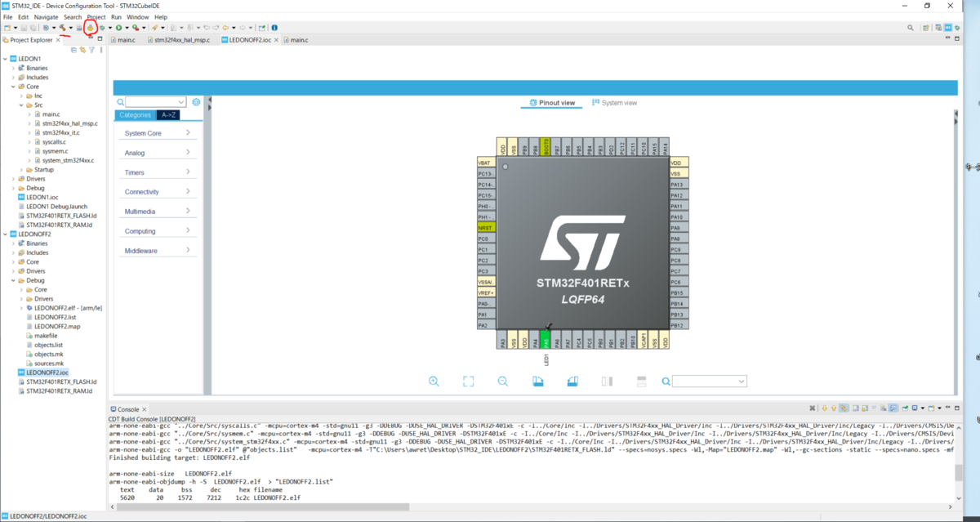Collapse the LEDON1 project tree node
Image resolution: width=980 pixels, height=522 pixels.
[4, 59]
